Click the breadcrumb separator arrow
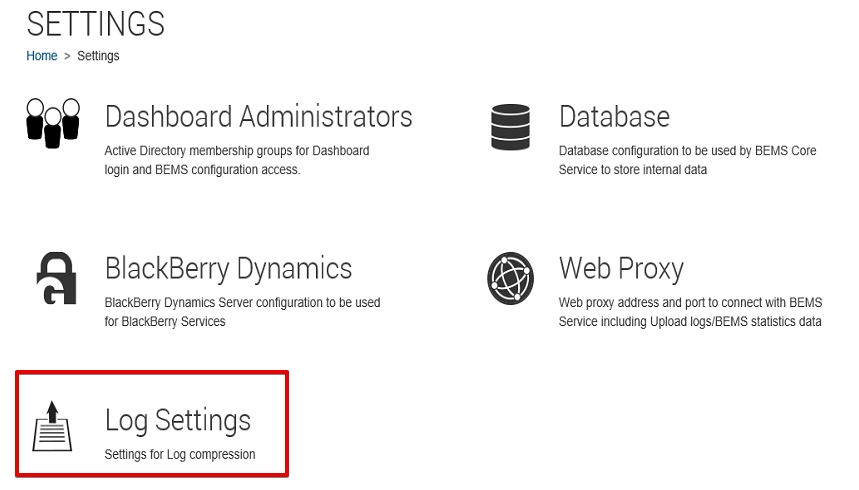Viewport: 859px width, 490px height. pos(67,56)
